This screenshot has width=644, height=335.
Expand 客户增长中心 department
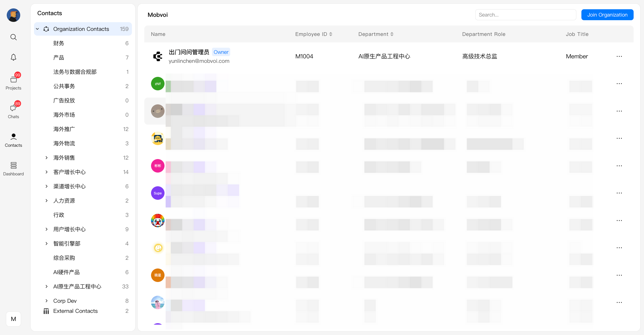(x=47, y=172)
